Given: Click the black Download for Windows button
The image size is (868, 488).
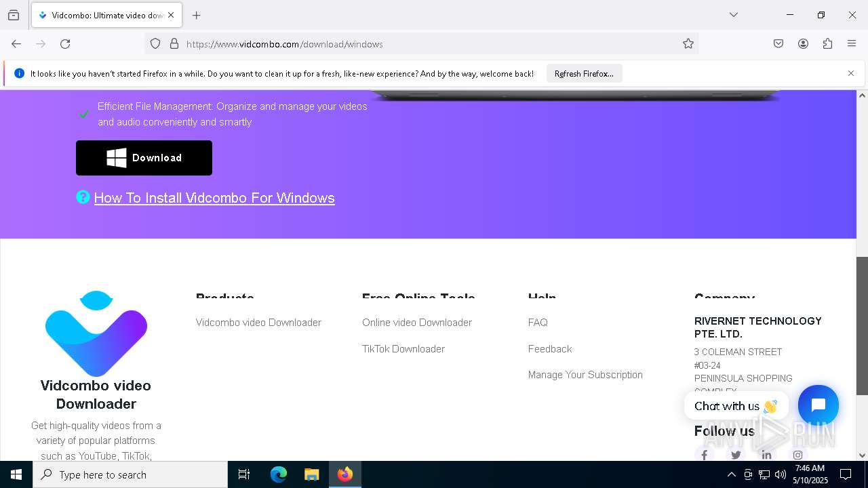Looking at the screenshot, I should (144, 158).
